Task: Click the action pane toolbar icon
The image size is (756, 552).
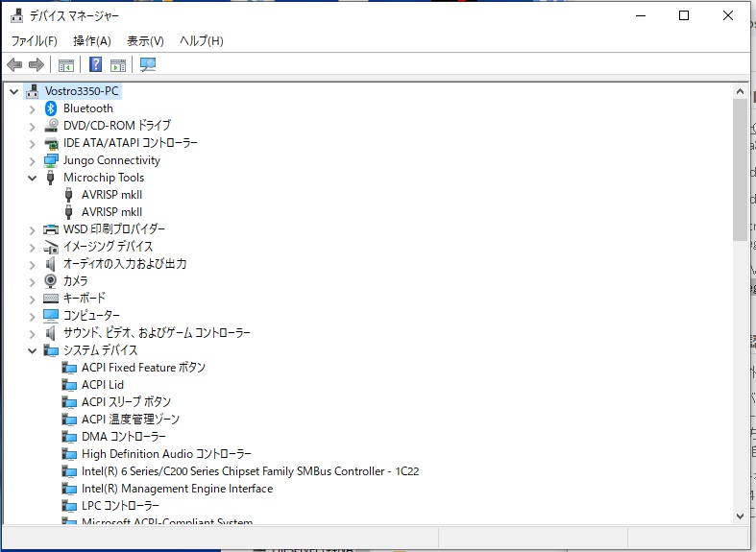Action: [117, 64]
